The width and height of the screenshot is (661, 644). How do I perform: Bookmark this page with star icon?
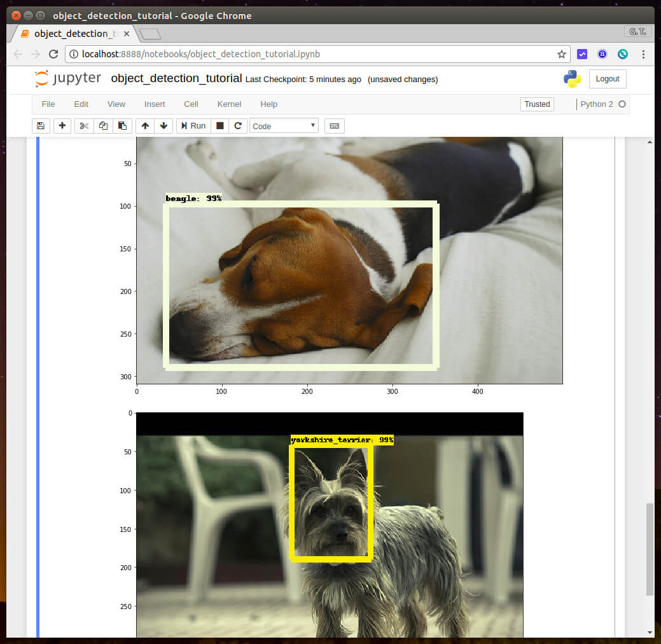coord(562,54)
